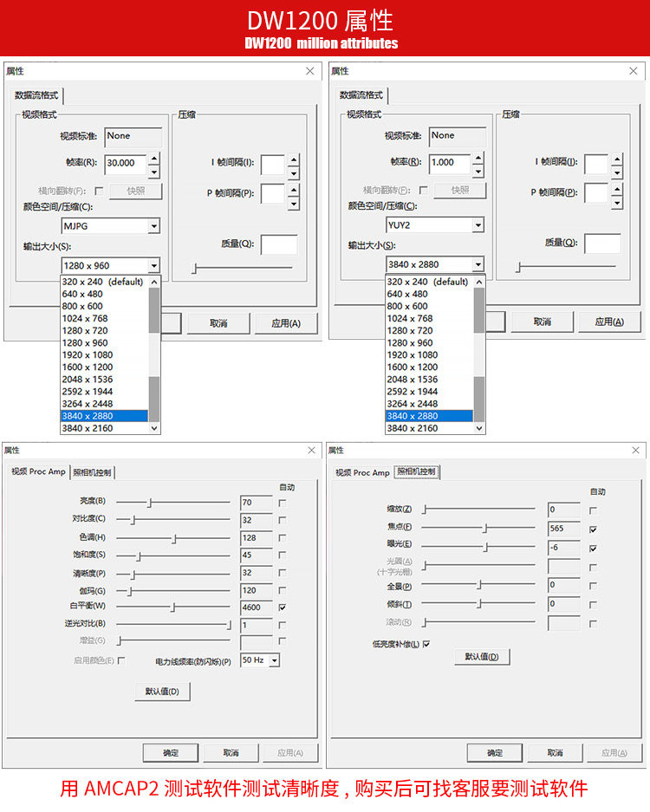Click the 帧率 field showing 30.000
Image resolution: width=650 pixels, height=812 pixels.
coord(127,165)
